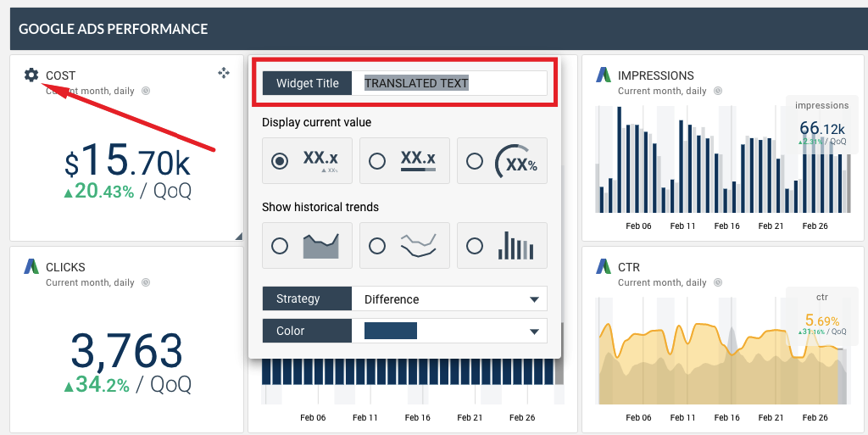Click the COST widget corner resize handle

238,236
